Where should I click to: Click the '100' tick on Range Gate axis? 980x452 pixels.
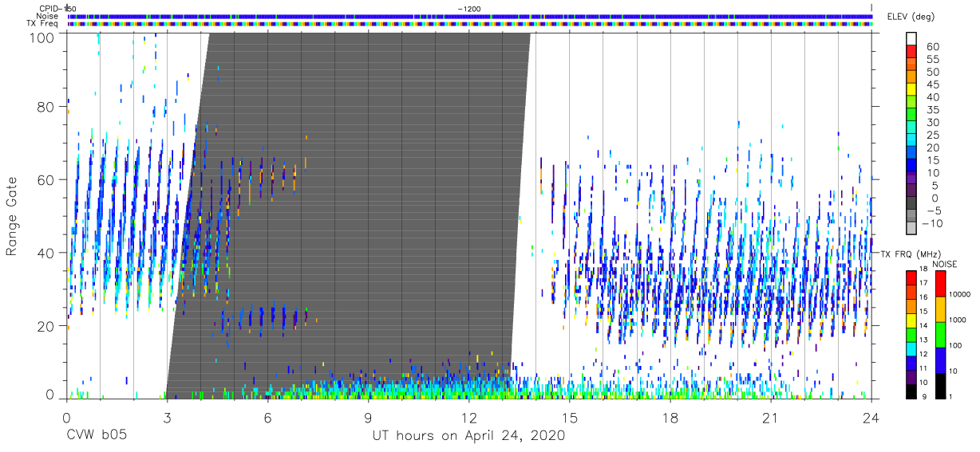coord(41,37)
